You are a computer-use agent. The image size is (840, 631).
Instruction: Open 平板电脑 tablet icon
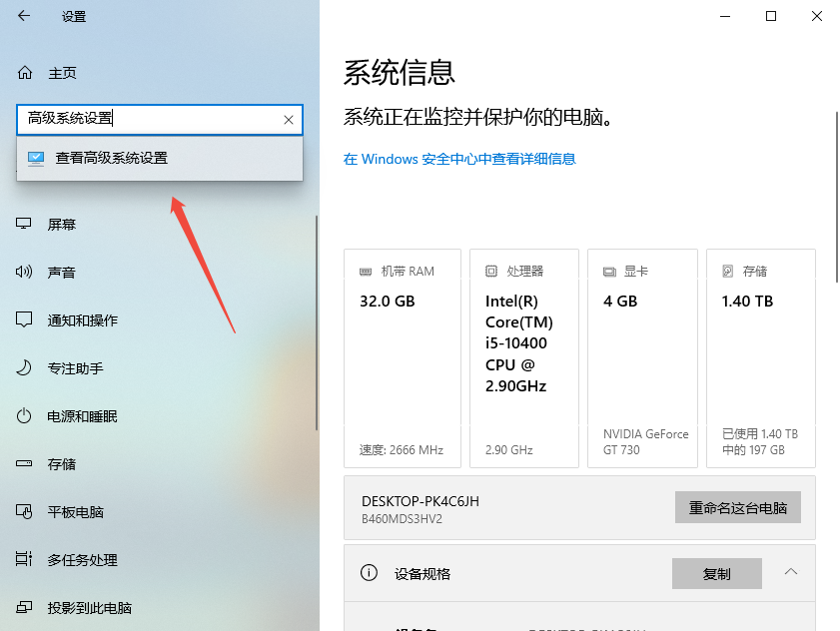click(24, 511)
